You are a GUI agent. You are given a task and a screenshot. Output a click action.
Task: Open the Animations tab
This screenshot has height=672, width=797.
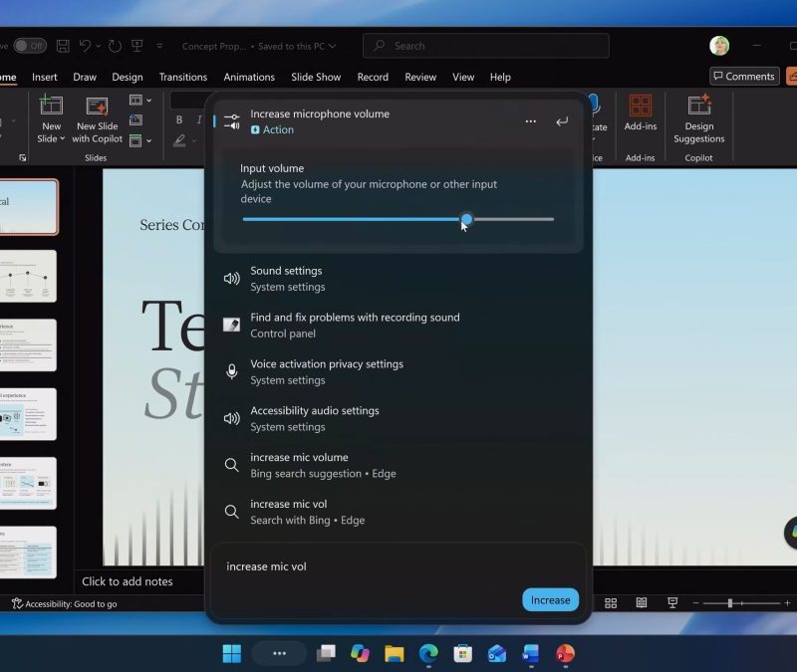[249, 77]
